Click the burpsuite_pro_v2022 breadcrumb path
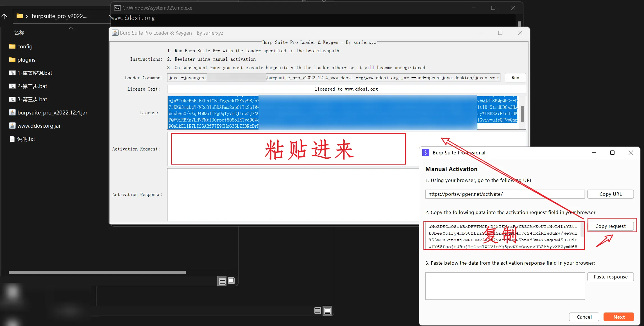Viewport: 644px width, 326px height. 60,16
